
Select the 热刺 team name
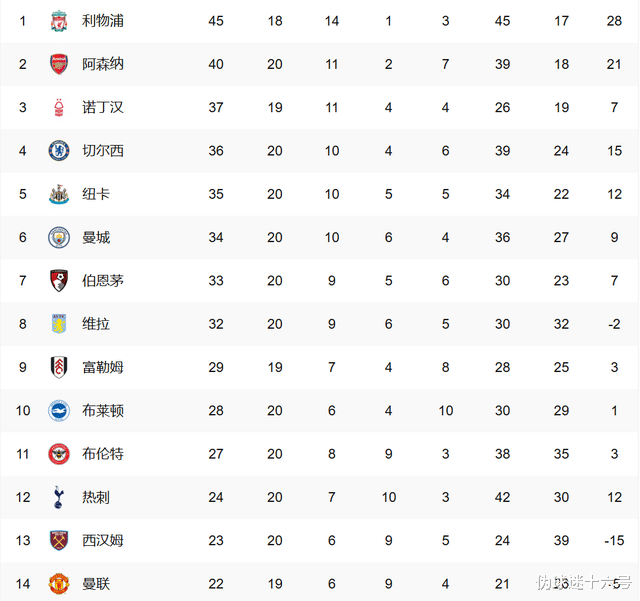tap(96, 497)
